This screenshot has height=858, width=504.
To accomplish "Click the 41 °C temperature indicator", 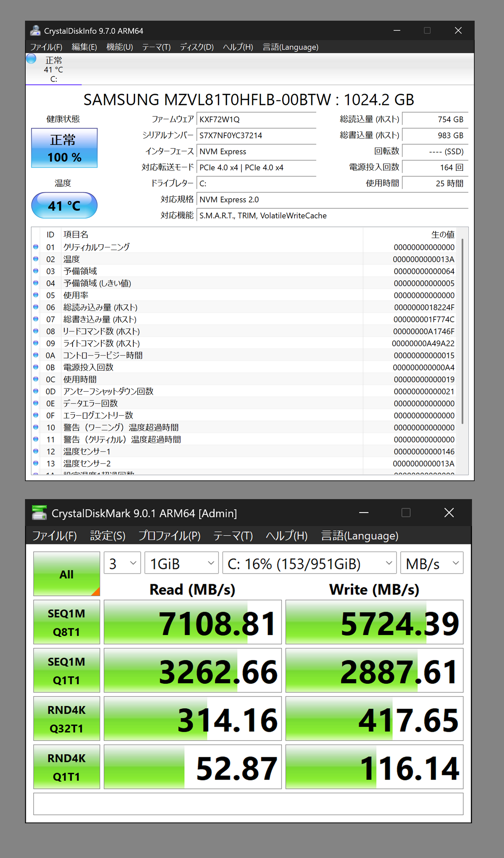I will click(64, 205).
